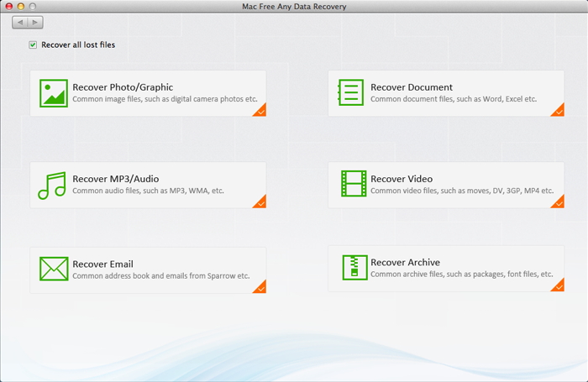
Task: Click the MP3/Audio music note icon
Action: [x=52, y=186]
